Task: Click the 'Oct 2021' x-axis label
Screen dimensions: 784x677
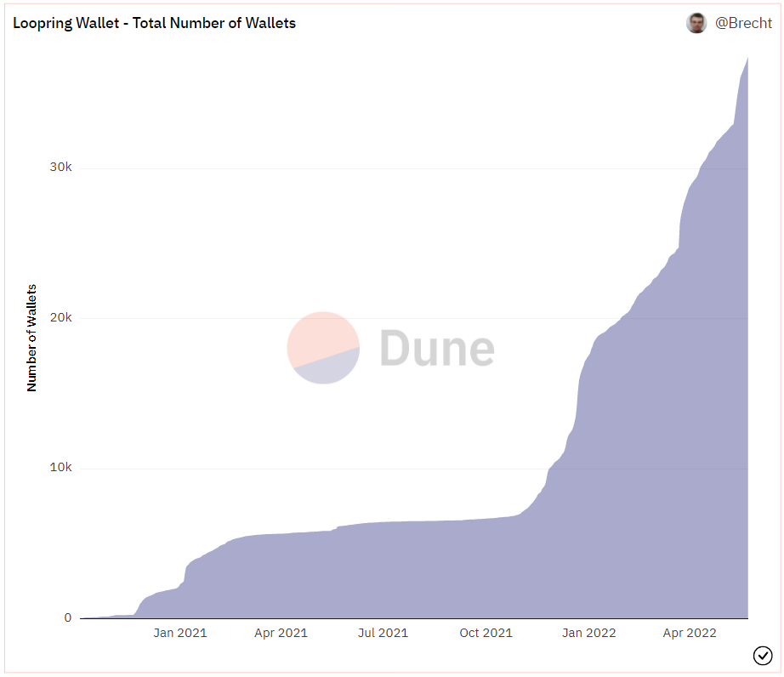Action: pyautogui.click(x=486, y=633)
